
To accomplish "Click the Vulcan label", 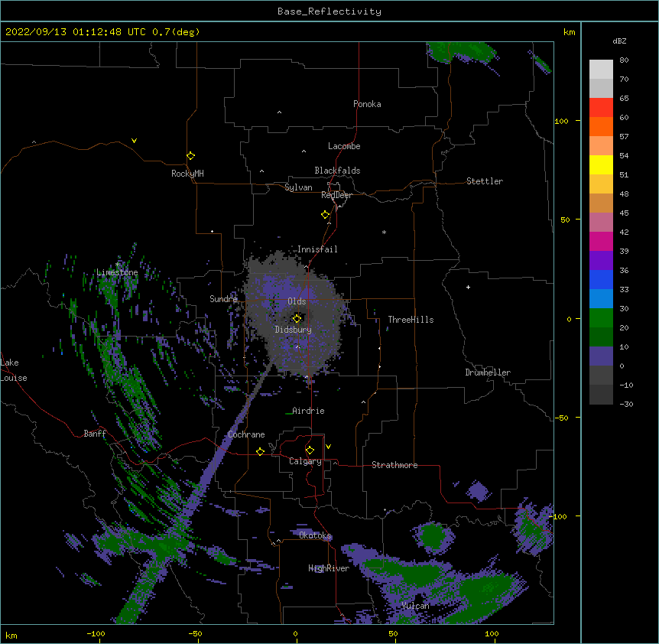I will (x=415, y=606).
